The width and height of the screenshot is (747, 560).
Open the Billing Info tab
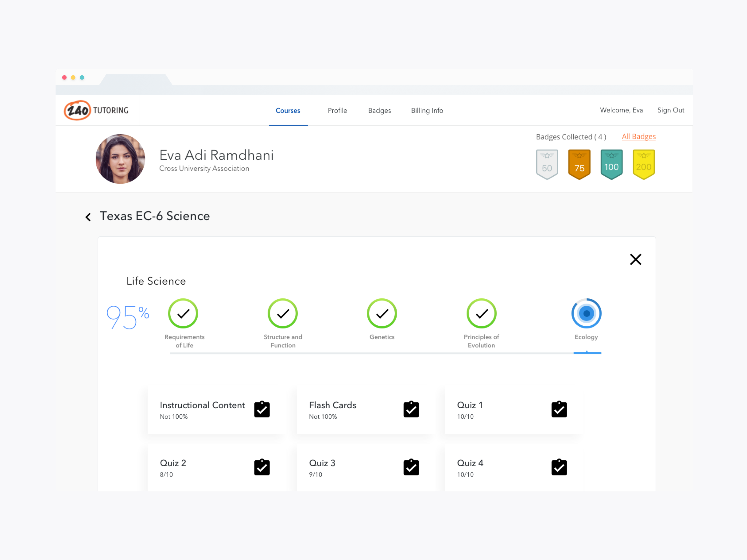click(x=427, y=110)
